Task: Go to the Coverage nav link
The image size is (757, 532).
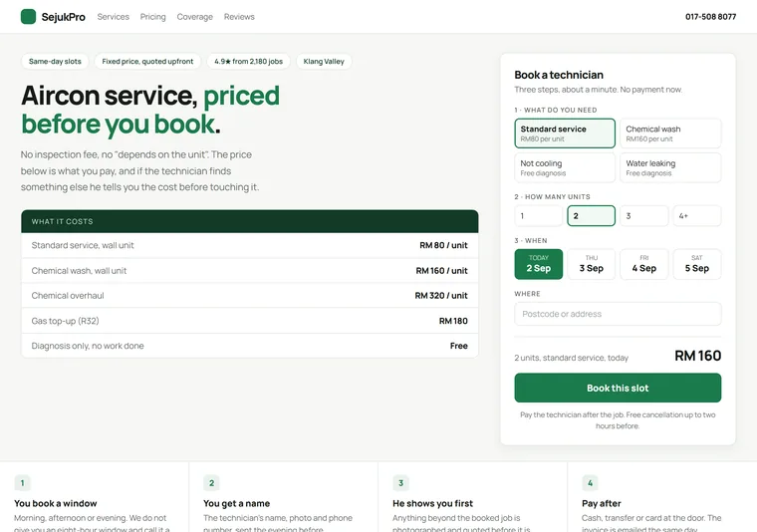Action: 194,16
